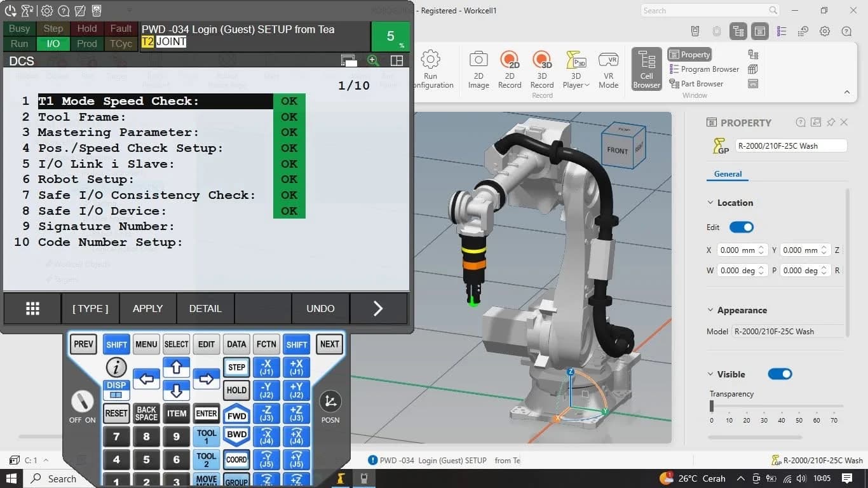868x488 pixels.
Task: Click the Search field in the title bar
Action: (x=710, y=10)
